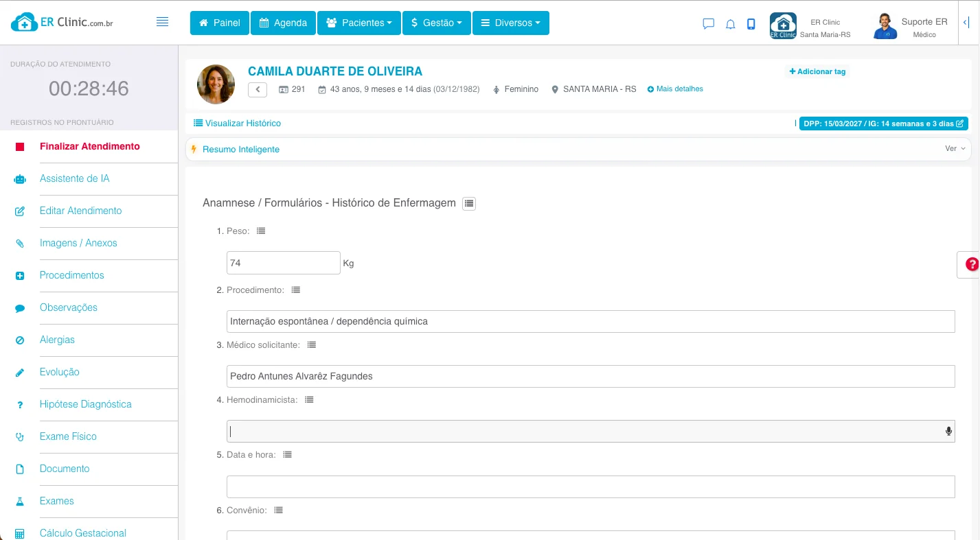Expand Mais detalhes for the patient

675,89
